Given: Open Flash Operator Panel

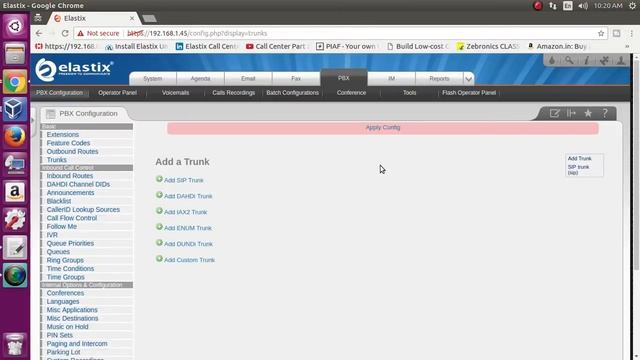Looking at the screenshot, I should 469,93.
